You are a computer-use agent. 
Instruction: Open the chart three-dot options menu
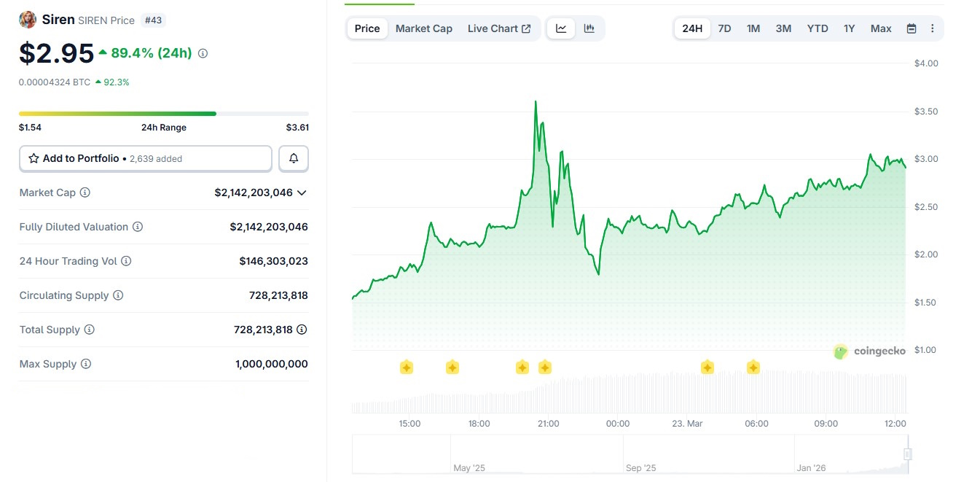pyautogui.click(x=932, y=28)
